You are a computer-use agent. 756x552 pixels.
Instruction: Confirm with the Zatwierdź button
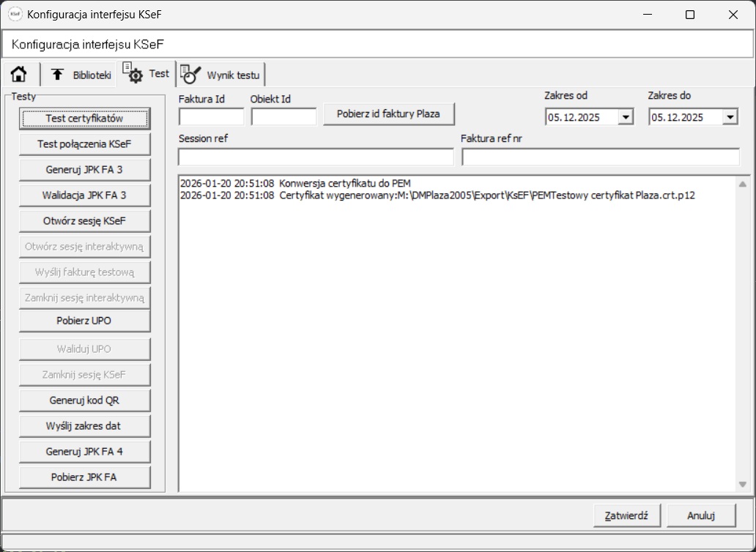click(x=627, y=516)
